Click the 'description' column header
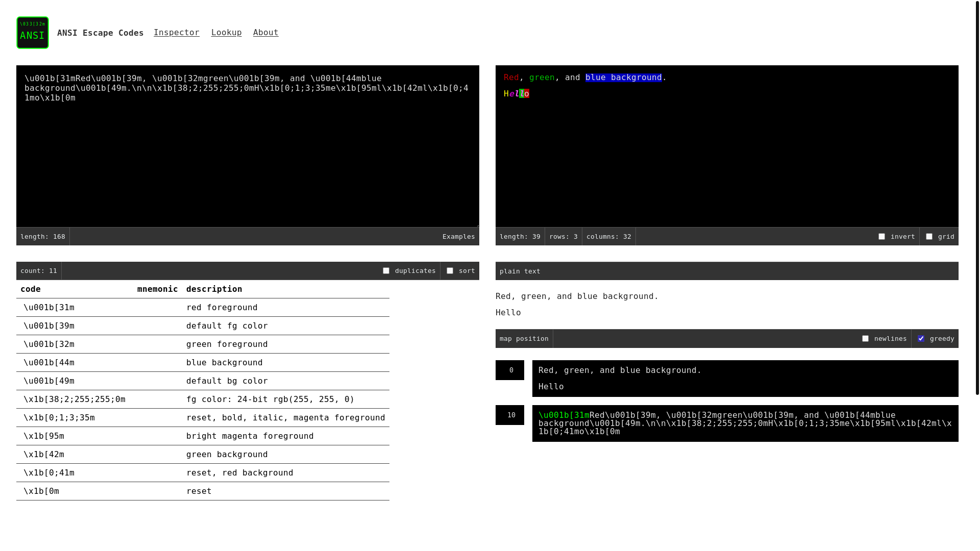980x551 pixels. 214,289
